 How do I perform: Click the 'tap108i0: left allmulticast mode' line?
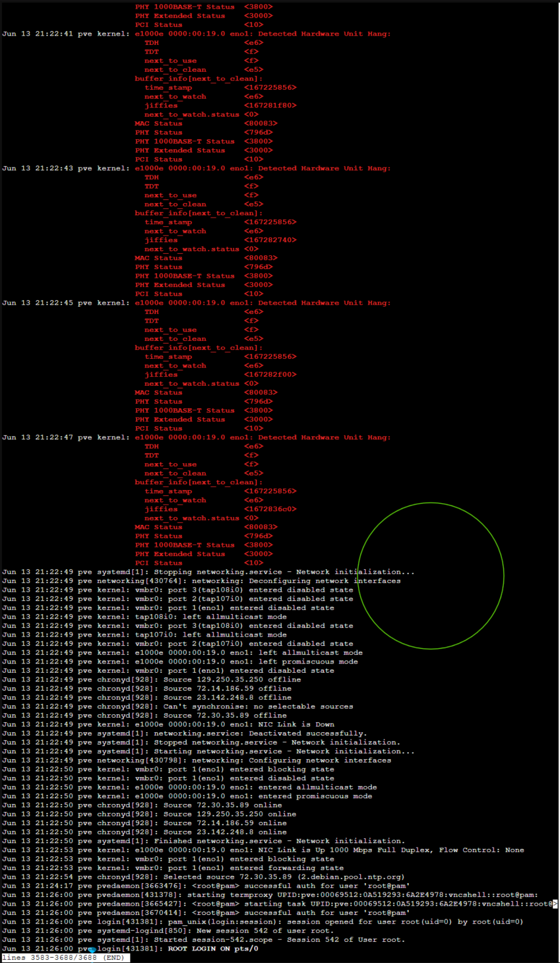(x=144, y=617)
